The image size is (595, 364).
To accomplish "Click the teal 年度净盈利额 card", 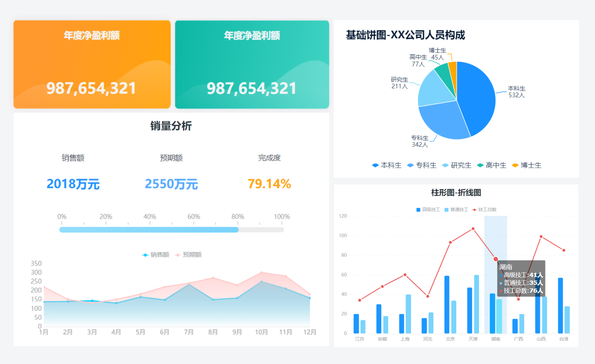I will pos(252,64).
